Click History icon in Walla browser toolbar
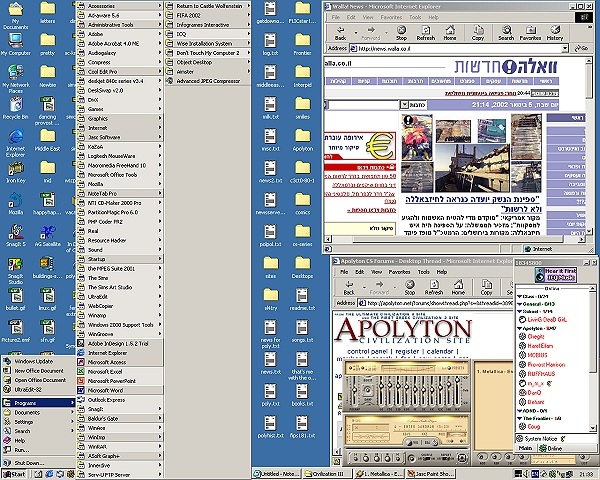This screenshot has width=600, height=480. pos(553,33)
